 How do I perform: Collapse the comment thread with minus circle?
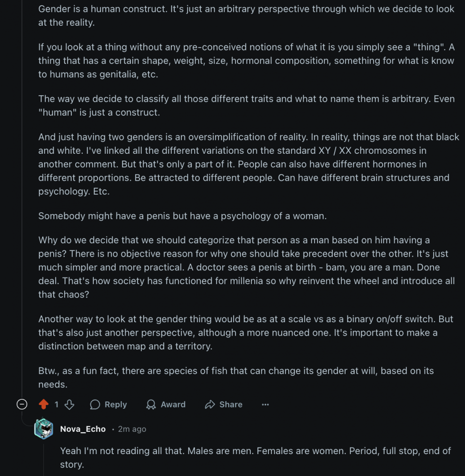[22, 405]
